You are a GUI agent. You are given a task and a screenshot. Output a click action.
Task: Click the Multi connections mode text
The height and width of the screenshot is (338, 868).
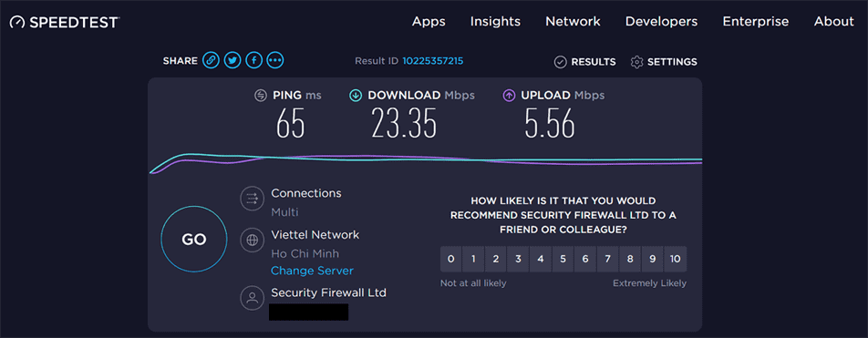pyautogui.click(x=284, y=212)
